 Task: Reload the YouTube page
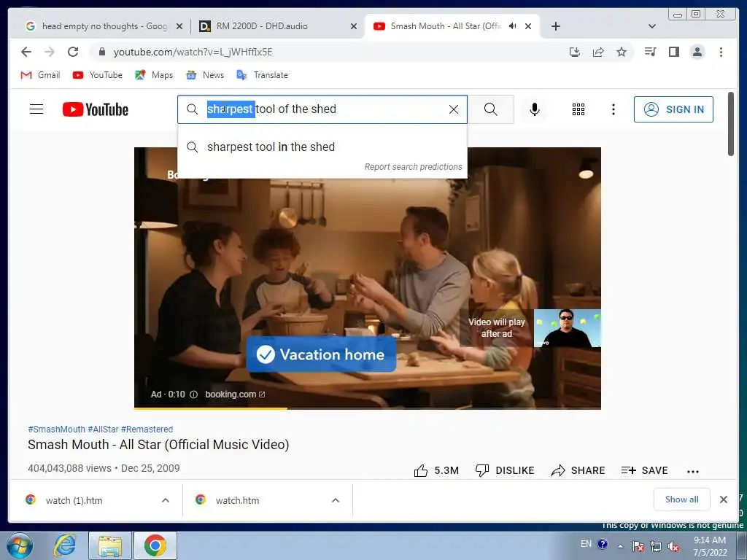click(73, 52)
